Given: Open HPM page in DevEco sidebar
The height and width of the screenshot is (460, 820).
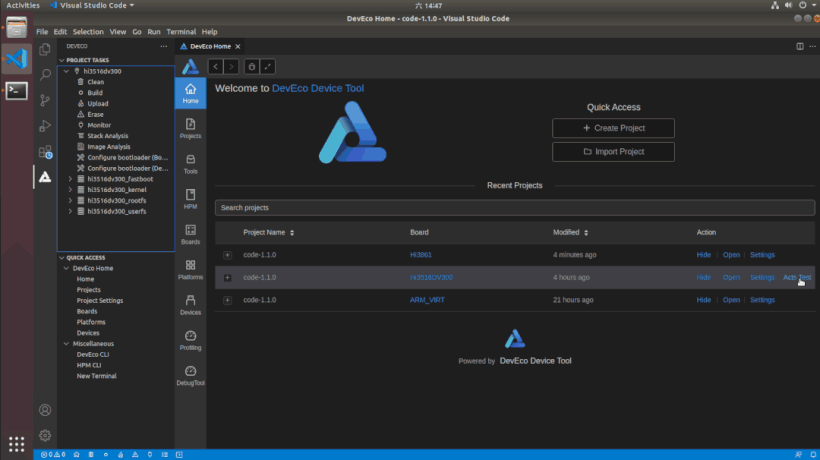Looking at the screenshot, I should pos(190,199).
